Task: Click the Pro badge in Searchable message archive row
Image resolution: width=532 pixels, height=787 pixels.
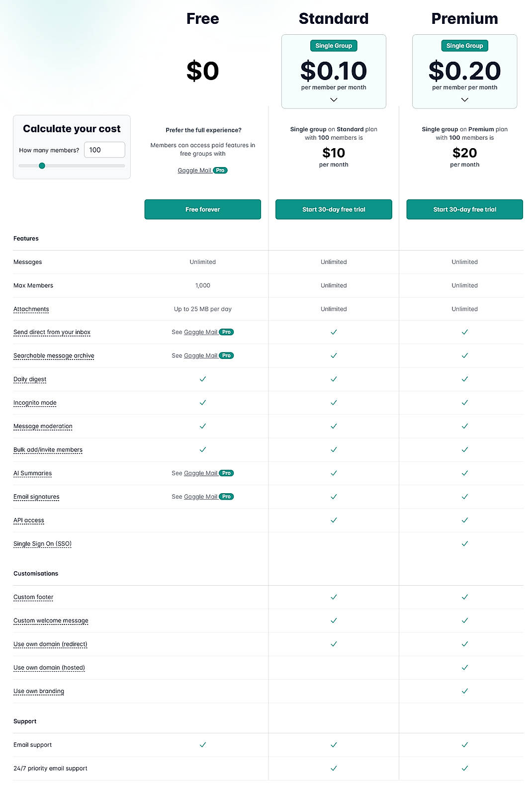Action: point(226,355)
